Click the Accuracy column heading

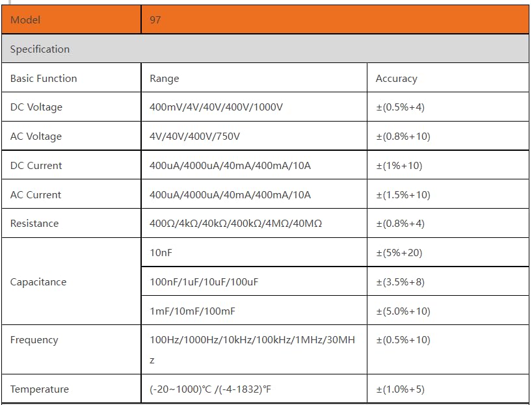point(396,79)
